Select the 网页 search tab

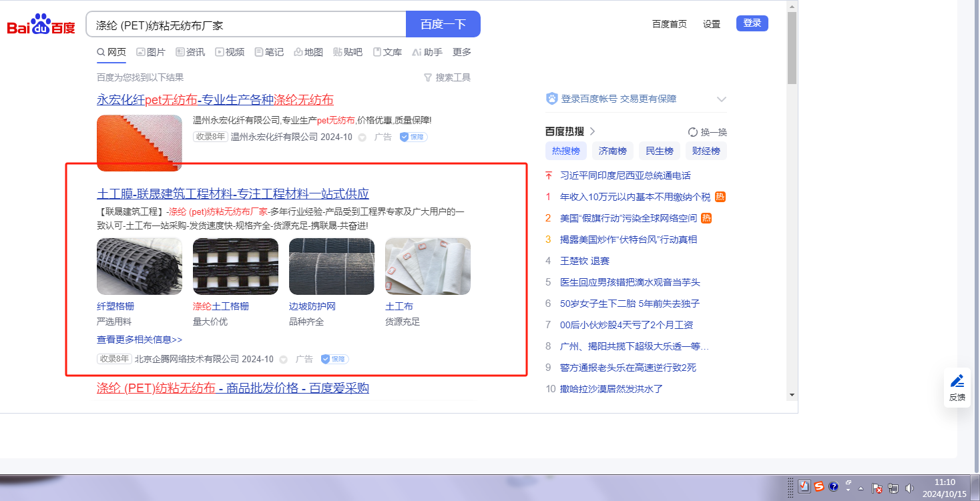111,52
